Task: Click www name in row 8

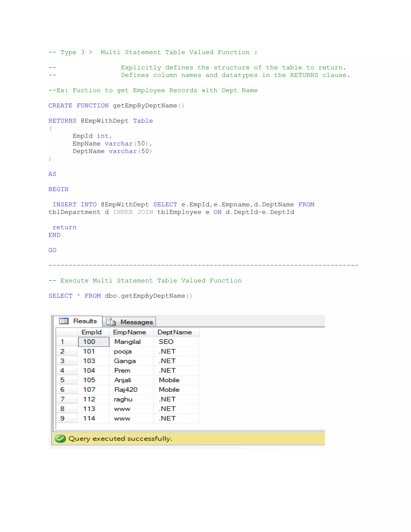Action: [x=131, y=409]
